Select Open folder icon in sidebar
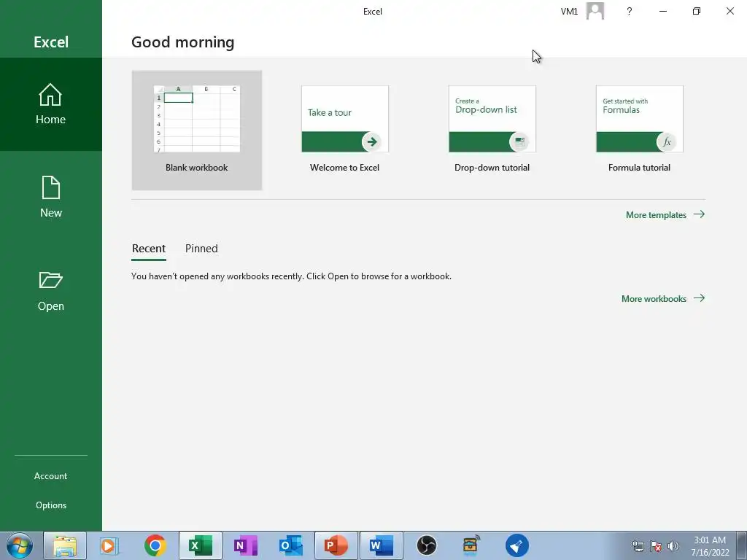The width and height of the screenshot is (747, 560). click(50, 280)
